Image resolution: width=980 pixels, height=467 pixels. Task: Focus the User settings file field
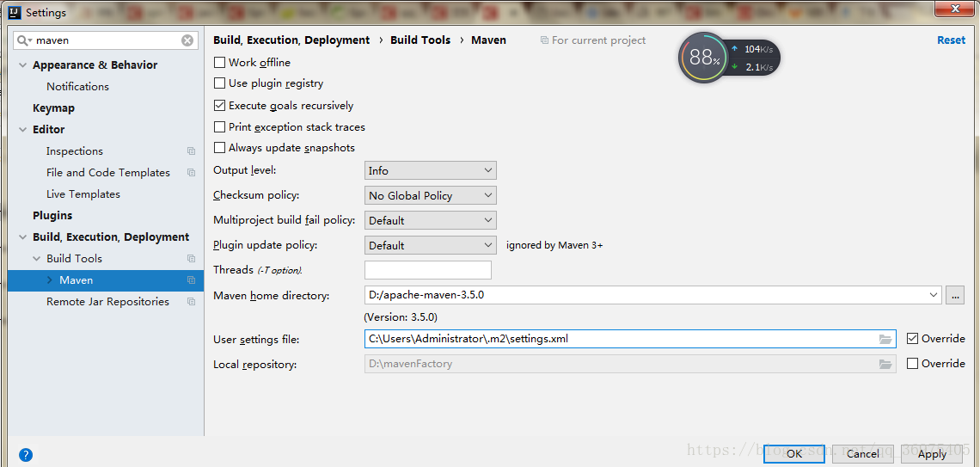pyautogui.click(x=630, y=339)
